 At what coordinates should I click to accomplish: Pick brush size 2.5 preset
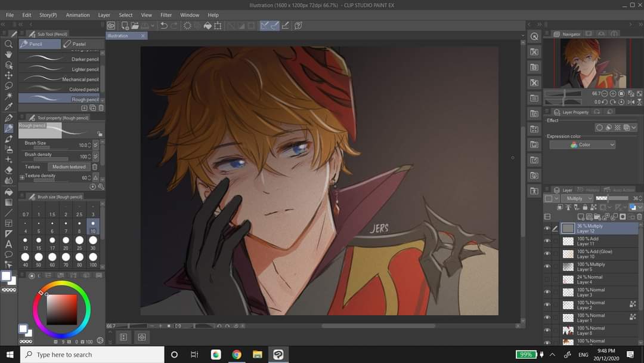79,212
